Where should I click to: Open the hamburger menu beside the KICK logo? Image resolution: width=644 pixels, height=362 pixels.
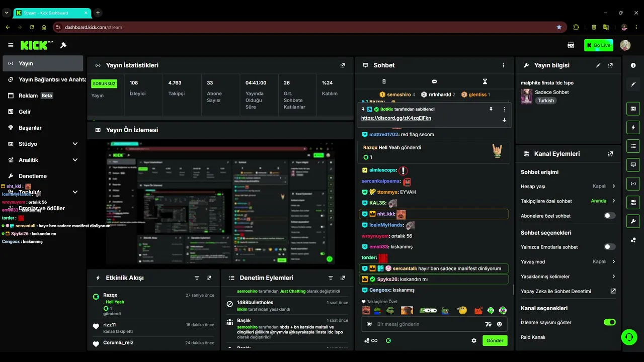pyautogui.click(x=11, y=45)
